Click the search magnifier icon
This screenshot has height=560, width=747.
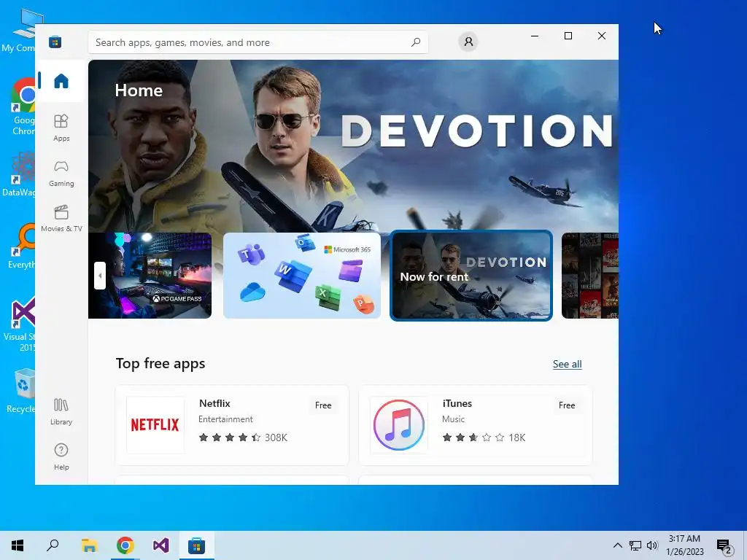coord(415,42)
